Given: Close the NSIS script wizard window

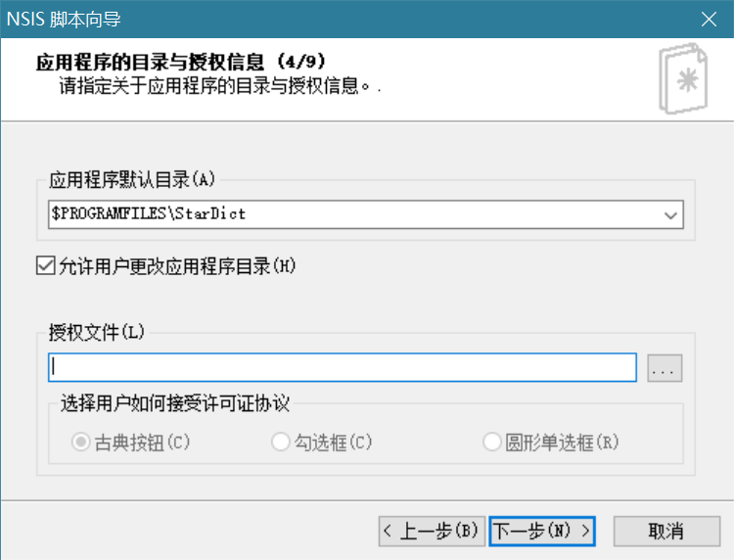Looking at the screenshot, I should pyautogui.click(x=707, y=20).
